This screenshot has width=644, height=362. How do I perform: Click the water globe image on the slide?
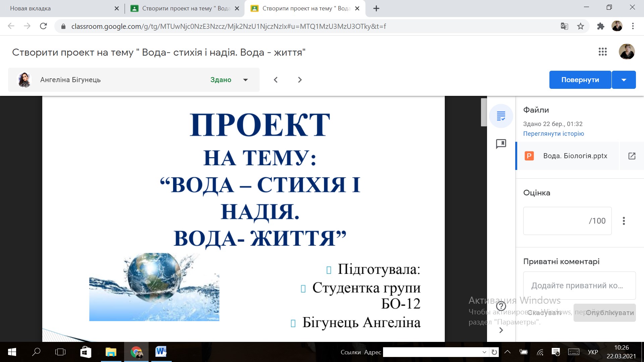click(x=154, y=287)
